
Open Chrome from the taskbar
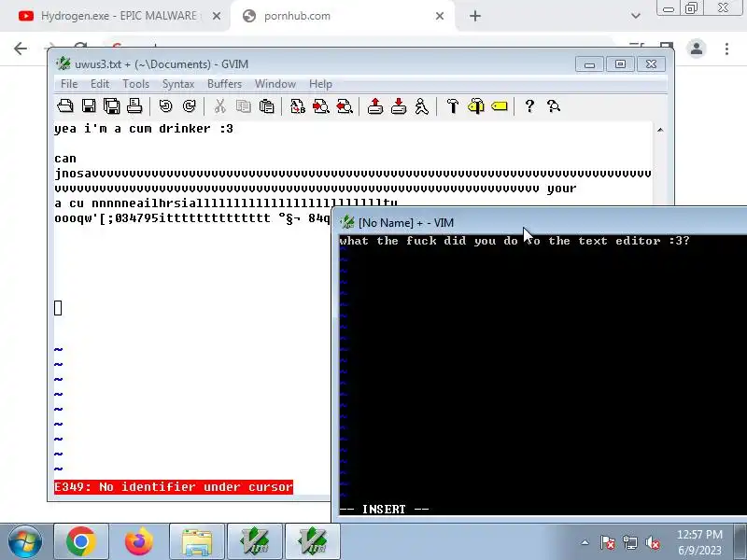pyautogui.click(x=81, y=541)
